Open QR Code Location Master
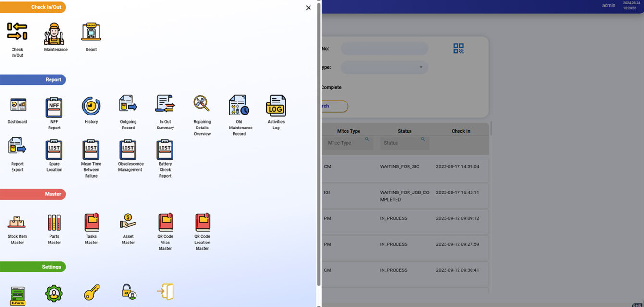This screenshot has height=307, width=644. [x=202, y=222]
